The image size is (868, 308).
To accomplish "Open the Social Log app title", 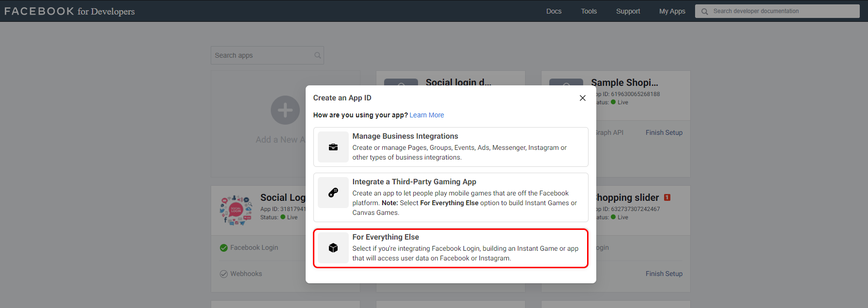I will pyautogui.click(x=283, y=197).
